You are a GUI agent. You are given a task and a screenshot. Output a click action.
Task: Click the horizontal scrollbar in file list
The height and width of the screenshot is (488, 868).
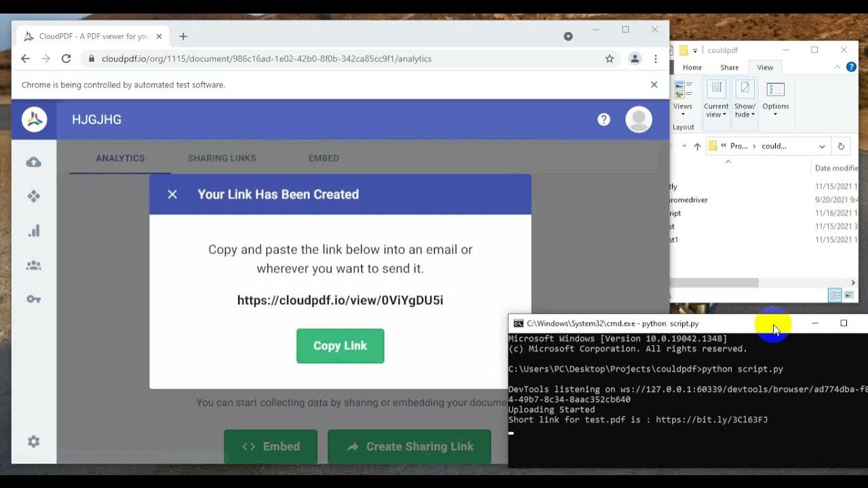(713, 283)
